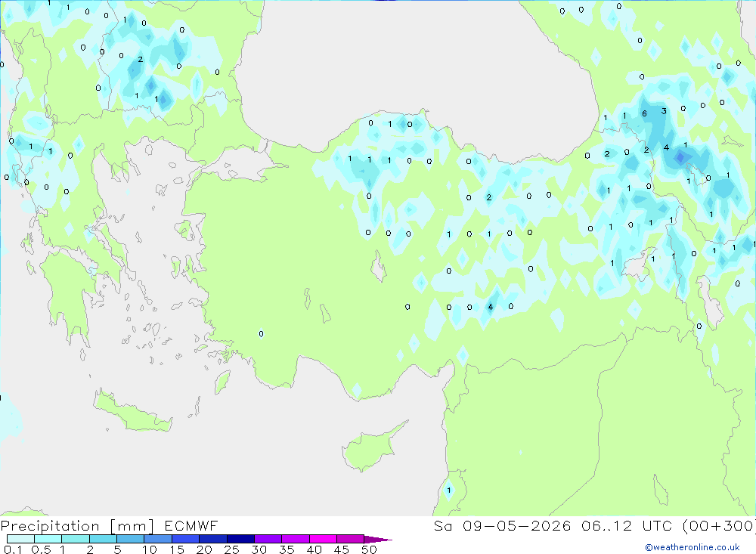Click the legend label "0.5"

pos(41,549)
